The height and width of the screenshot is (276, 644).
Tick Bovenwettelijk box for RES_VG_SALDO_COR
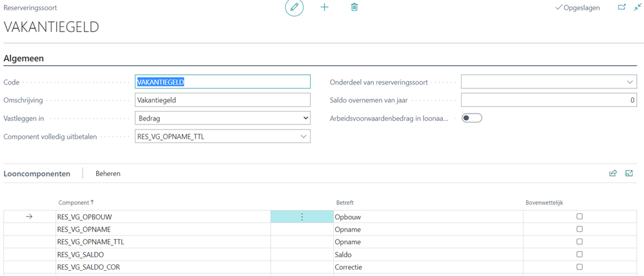tap(580, 267)
